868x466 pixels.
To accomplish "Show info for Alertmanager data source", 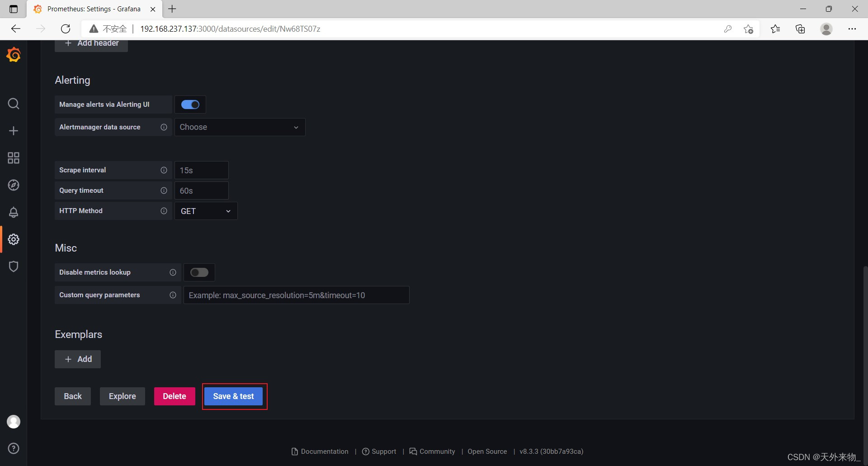I will click(x=164, y=127).
